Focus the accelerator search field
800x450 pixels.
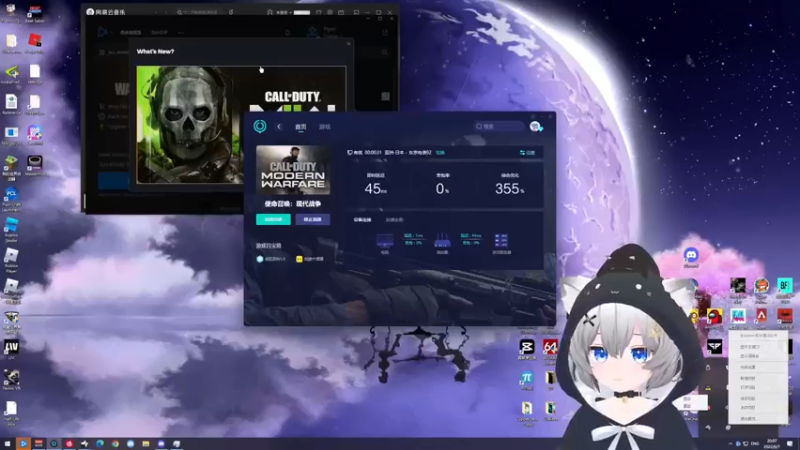pyautogui.click(x=498, y=126)
